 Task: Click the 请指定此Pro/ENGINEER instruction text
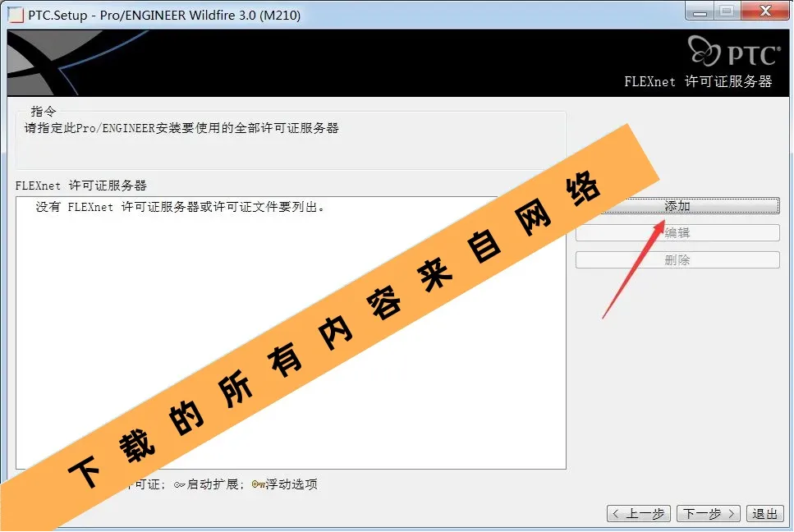[181, 128]
